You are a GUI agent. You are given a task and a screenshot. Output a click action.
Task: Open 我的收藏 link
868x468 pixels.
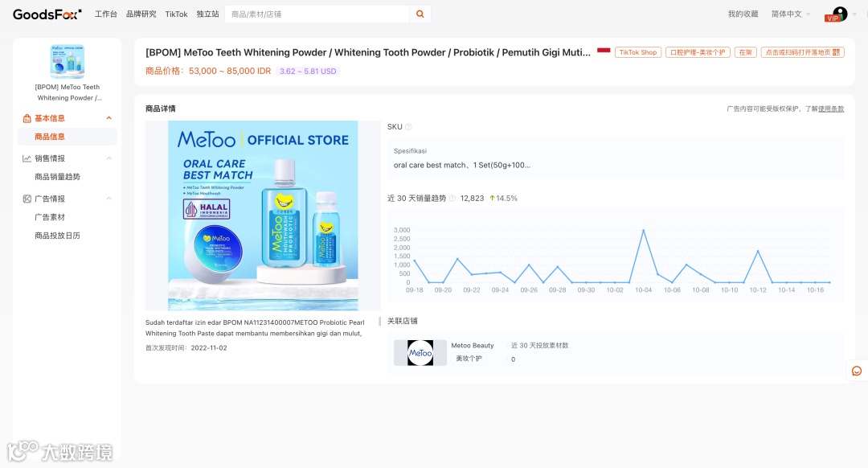tap(743, 14)
